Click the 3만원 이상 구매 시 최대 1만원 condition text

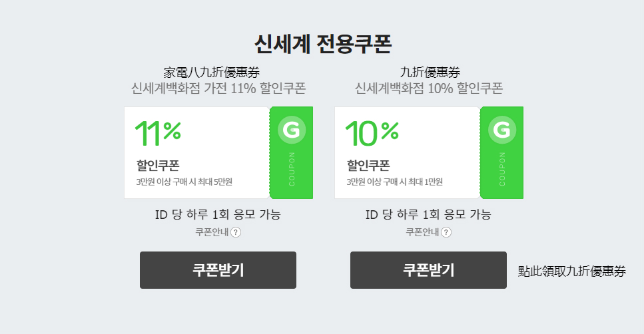pos(394,182)
